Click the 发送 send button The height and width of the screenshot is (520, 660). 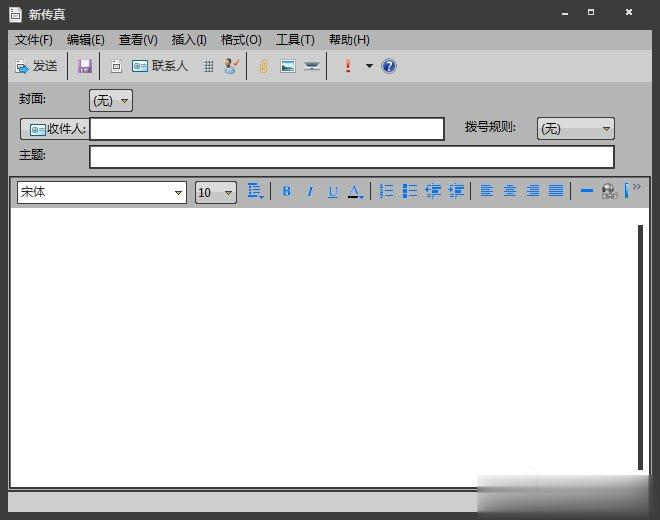36,66
